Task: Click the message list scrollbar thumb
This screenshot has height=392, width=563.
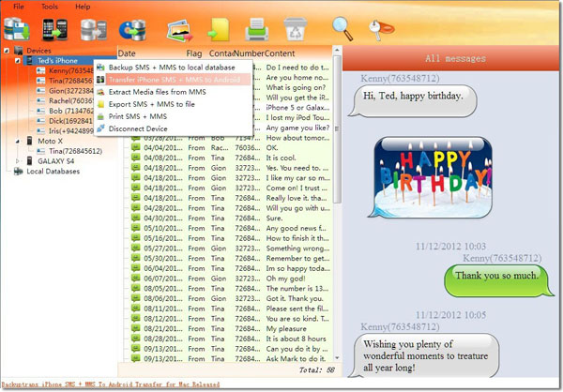Action: [x=337, y=129]
